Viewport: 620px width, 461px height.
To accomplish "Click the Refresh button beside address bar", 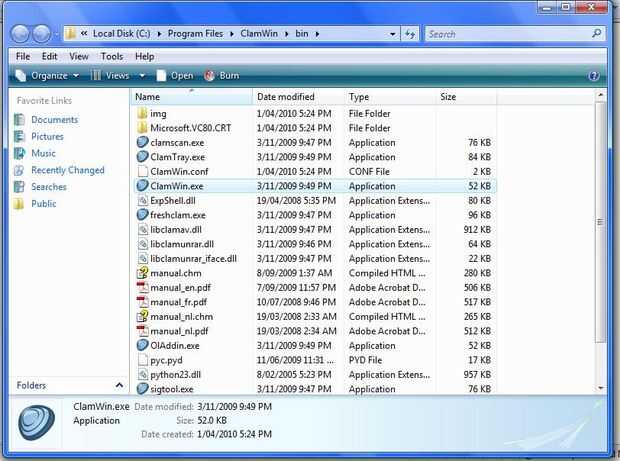I will pos(410,34).
